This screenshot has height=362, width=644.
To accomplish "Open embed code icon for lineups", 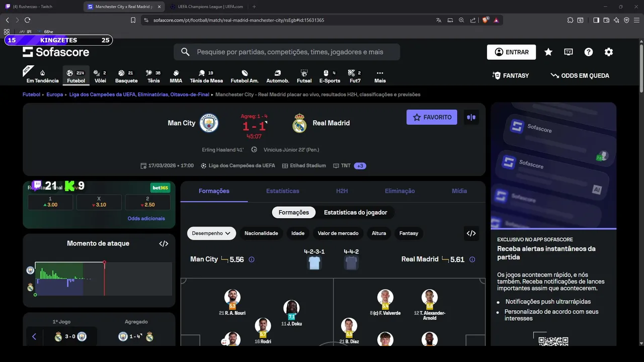I will [471, 233].
